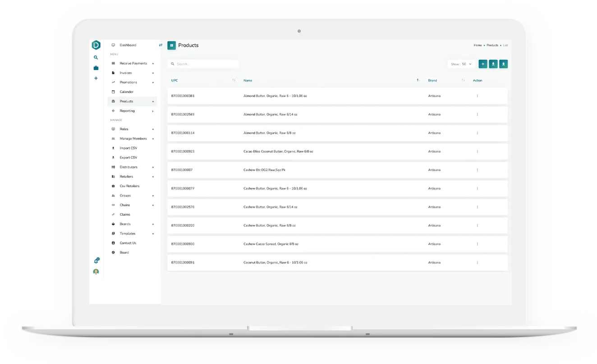Toggle the sidebar collapse arrows icon
The image size is (597, 364).
coord(161,45)
